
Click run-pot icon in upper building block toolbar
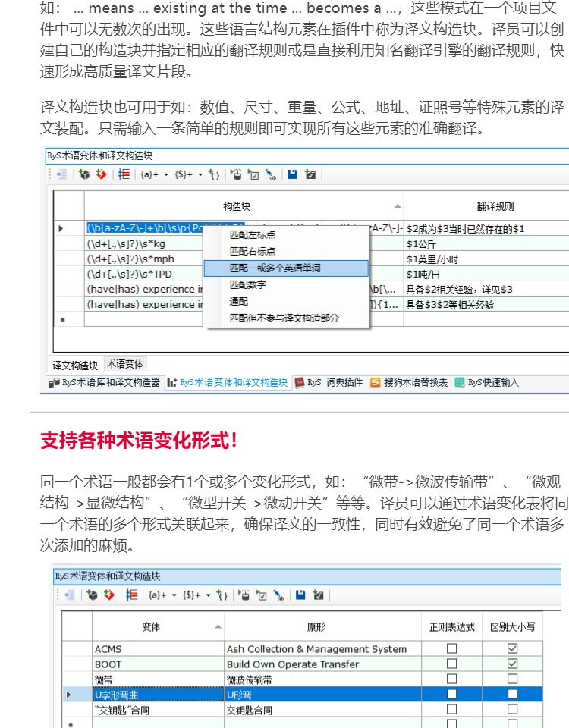237,174
